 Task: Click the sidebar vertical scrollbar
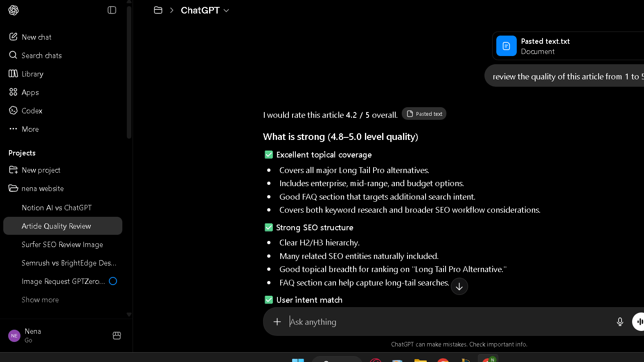click(129, 72)
